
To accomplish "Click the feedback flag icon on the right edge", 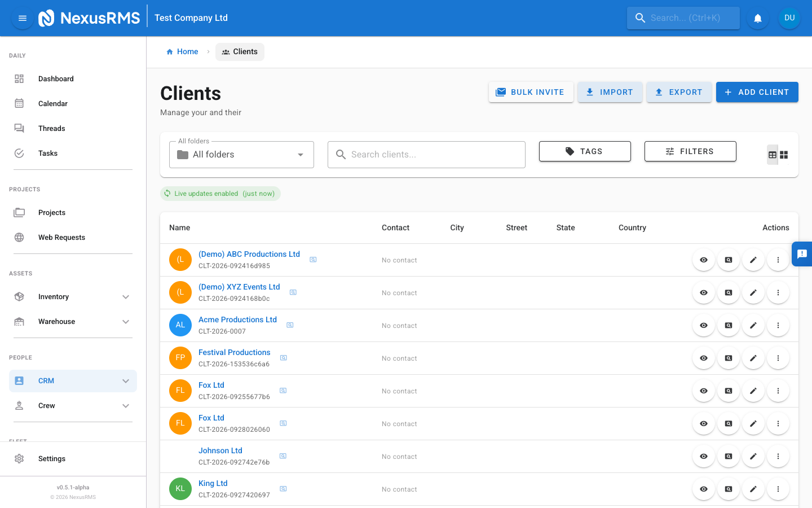I will coord(802,254).
